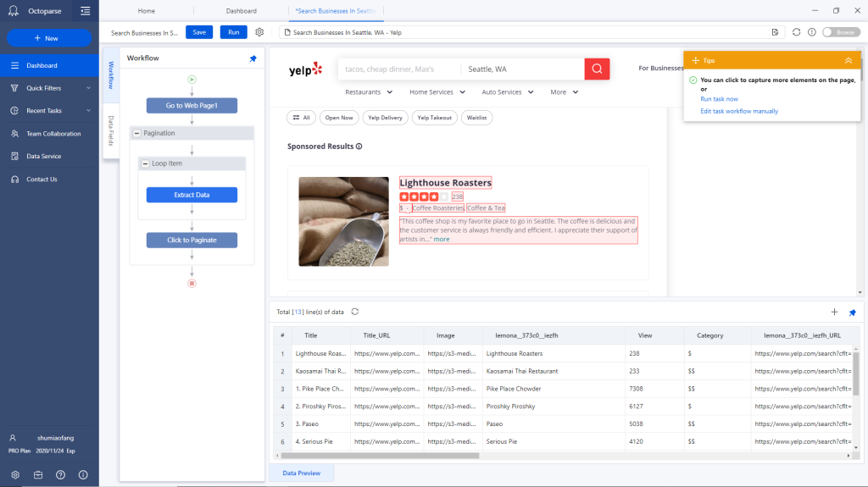Click the info icon next to Browse toggle
Screen dimensions: 868x487
pyautogui.click(x=811, y=32)
